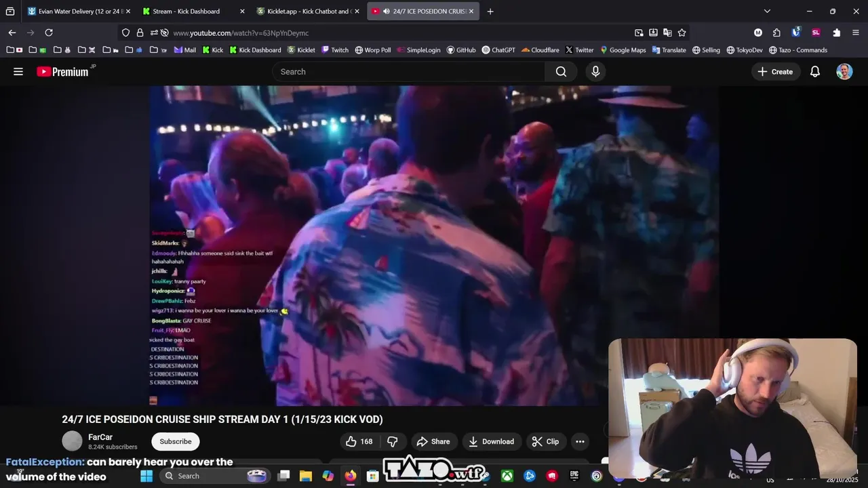Open Task View on the taskbar
Screen dimensions: 868x488
coord(283,476)
